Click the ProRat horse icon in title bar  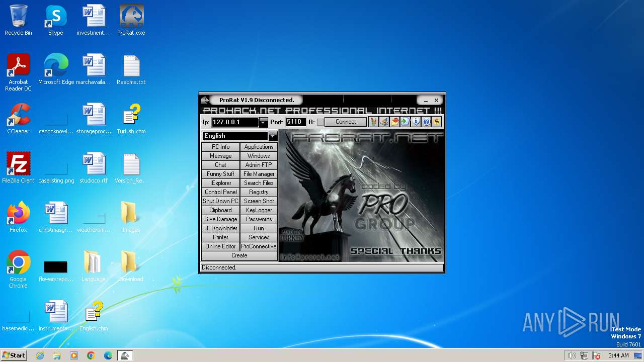tap(205, 100)
